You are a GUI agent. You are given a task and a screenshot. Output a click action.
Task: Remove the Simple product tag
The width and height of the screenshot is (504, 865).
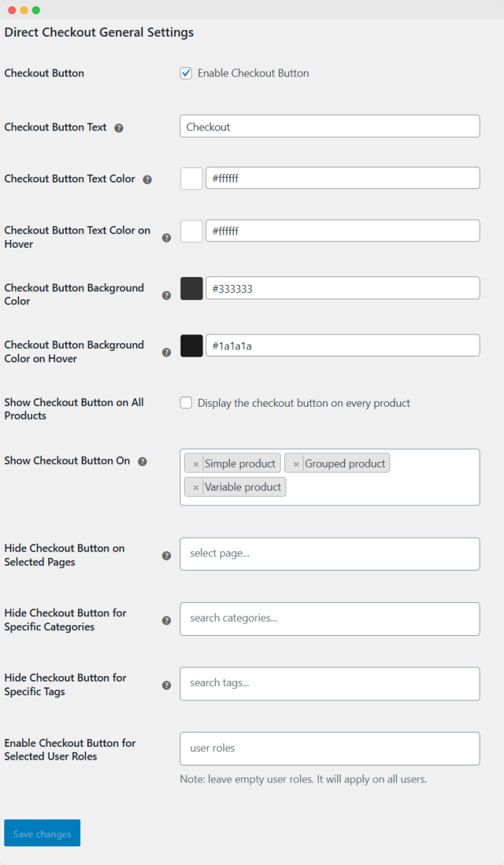pyautogui.click(x=195, y=464)
